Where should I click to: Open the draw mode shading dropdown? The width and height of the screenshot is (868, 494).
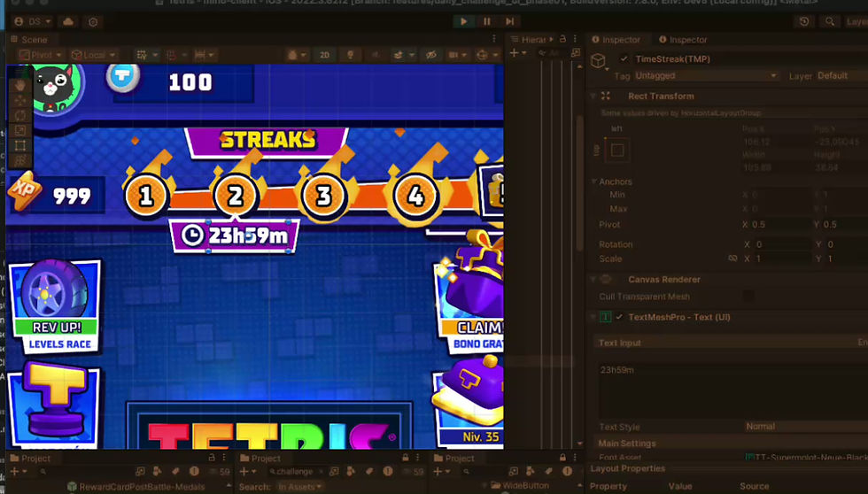point(297,55)
